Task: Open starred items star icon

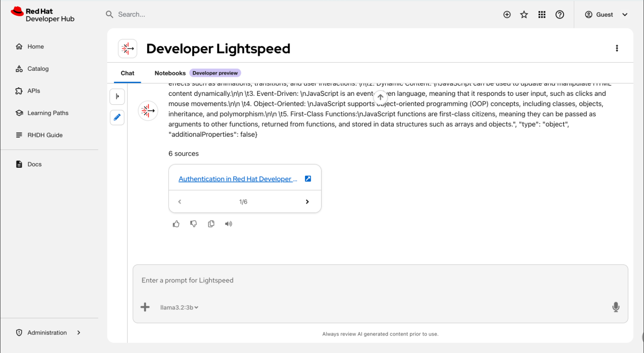Action: point(524,15)
